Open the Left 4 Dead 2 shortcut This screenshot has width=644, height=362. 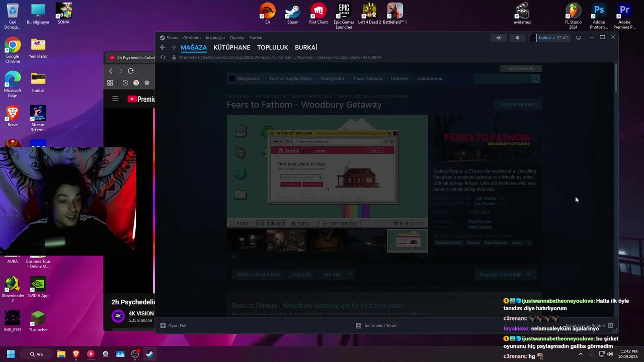click(369, 14)
